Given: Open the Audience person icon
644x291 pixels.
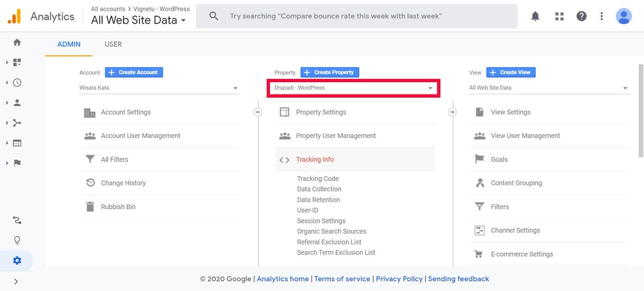Looking at the screenshot, I should tap(17, 103).
